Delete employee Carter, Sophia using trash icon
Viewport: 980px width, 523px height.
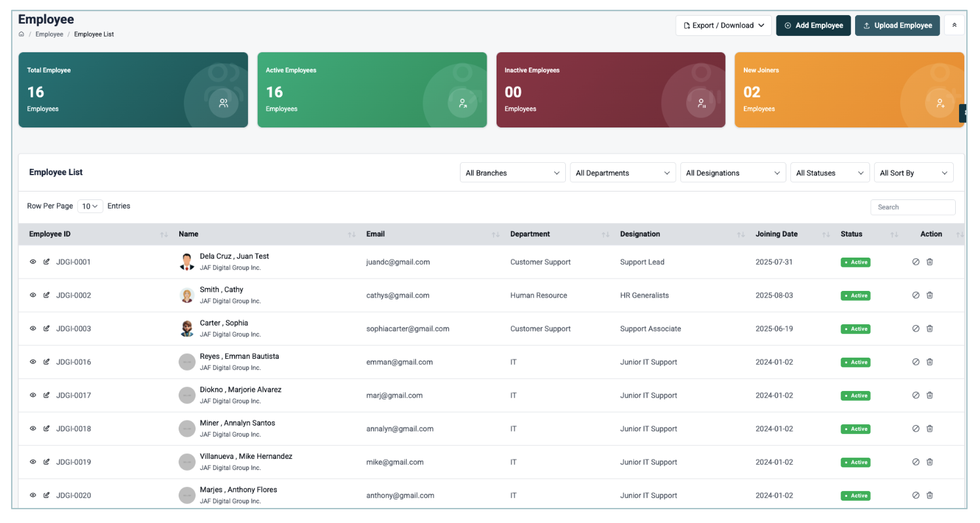tap(930, 328)
